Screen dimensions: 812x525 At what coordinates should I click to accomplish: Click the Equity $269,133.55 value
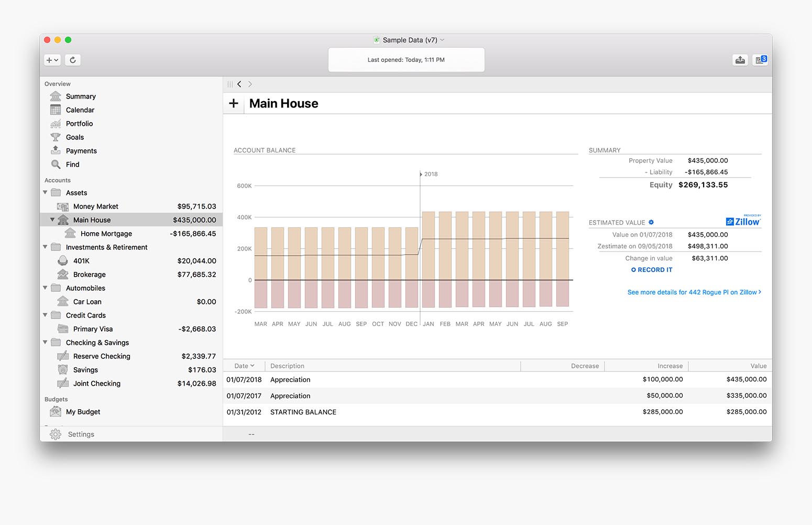(703, 185)
